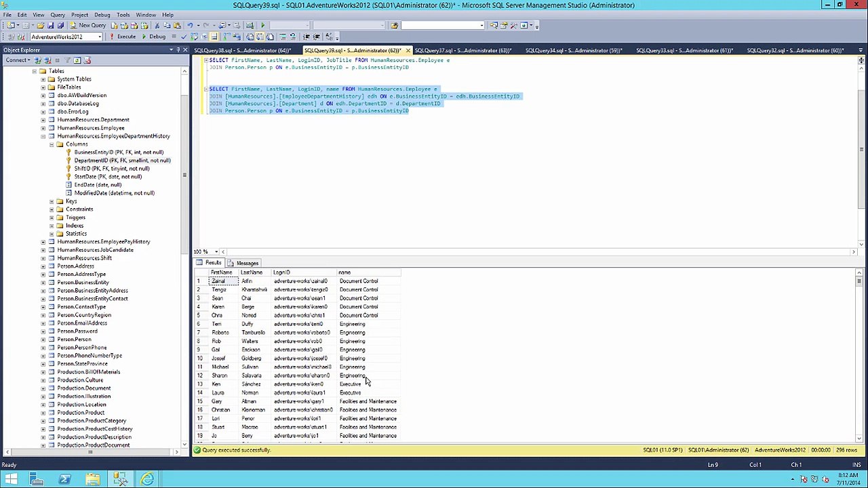Screen dimensions: 868x488
Task: Open the Messages results tab
Action: click(243, 263)
